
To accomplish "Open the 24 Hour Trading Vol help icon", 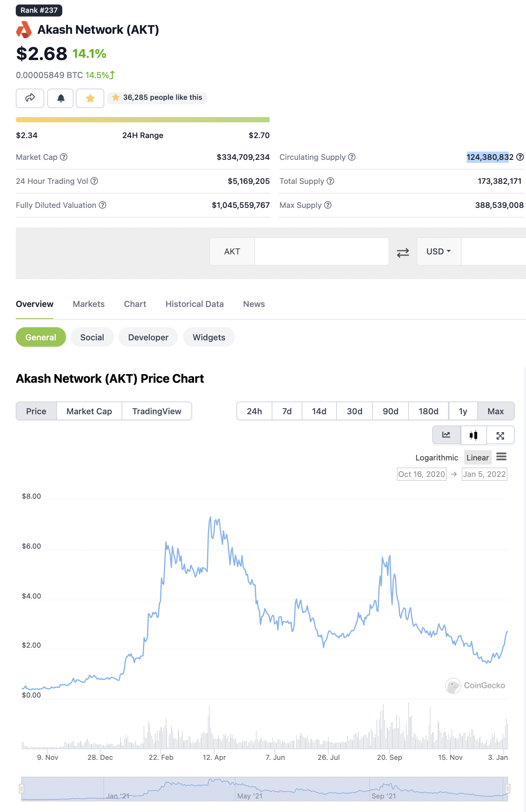I will point(95,181).
